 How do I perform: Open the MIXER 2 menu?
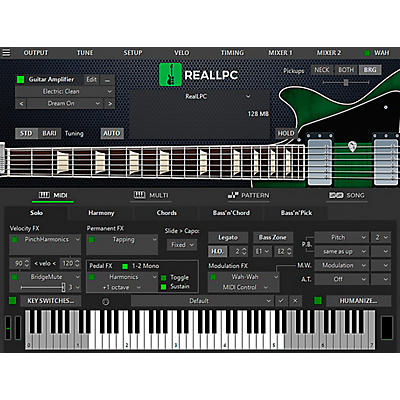tap(329, 53)
